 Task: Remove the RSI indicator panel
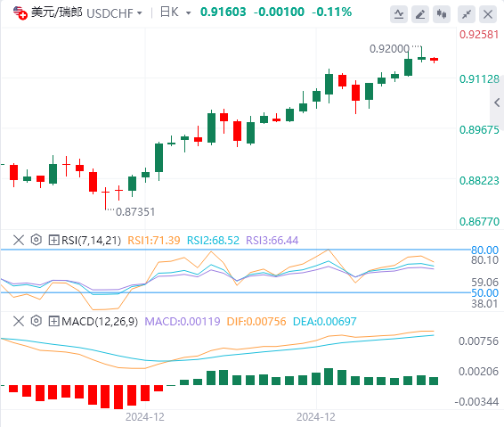click(x=19, y=240)
